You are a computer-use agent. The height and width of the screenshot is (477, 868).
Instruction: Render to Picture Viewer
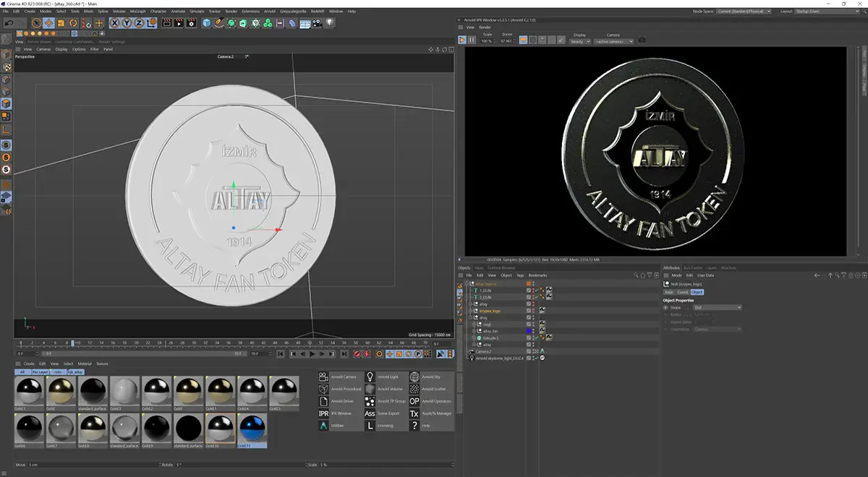(179, 23)
